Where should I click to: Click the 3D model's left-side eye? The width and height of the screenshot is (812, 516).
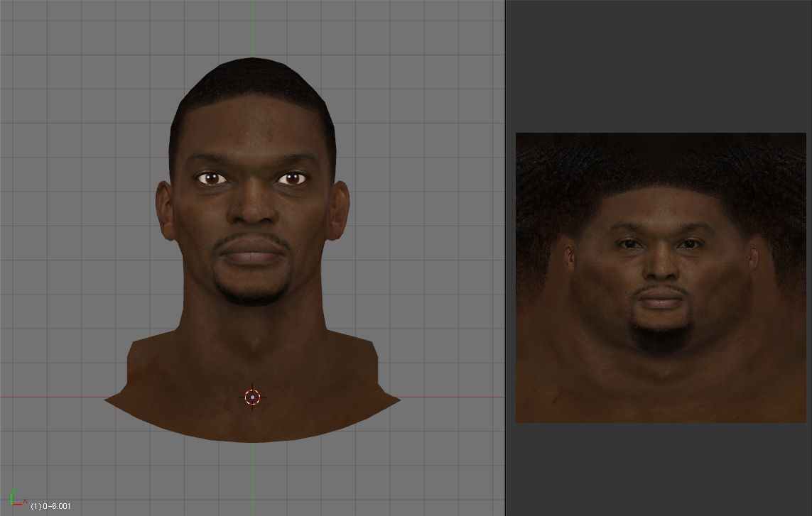pyautogui.click(x=211, y=178)
